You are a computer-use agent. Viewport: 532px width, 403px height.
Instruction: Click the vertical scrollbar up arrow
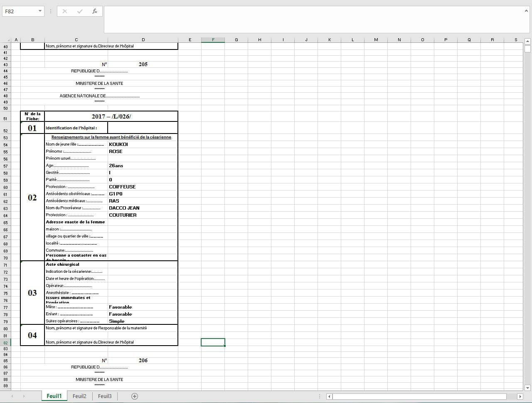click(527, 41)
